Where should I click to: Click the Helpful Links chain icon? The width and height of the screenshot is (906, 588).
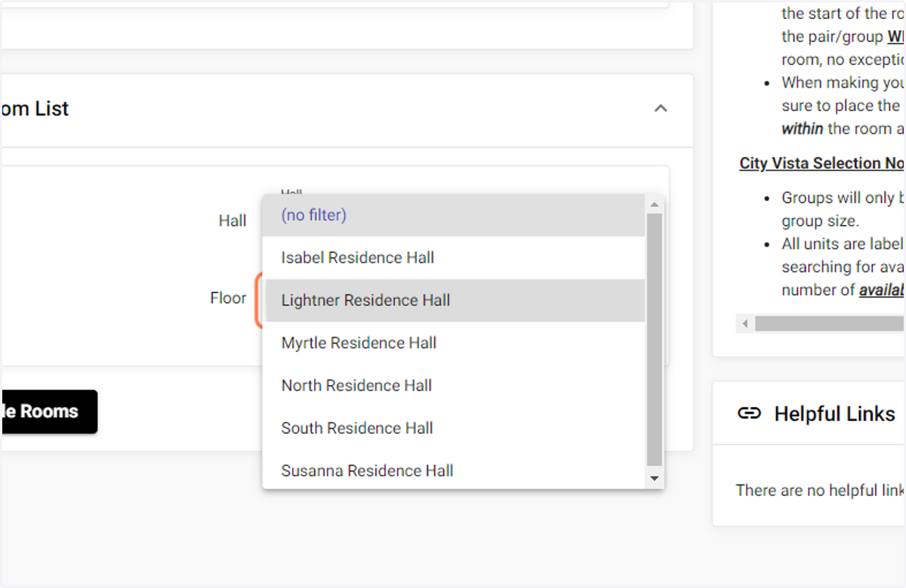(749, 413)
